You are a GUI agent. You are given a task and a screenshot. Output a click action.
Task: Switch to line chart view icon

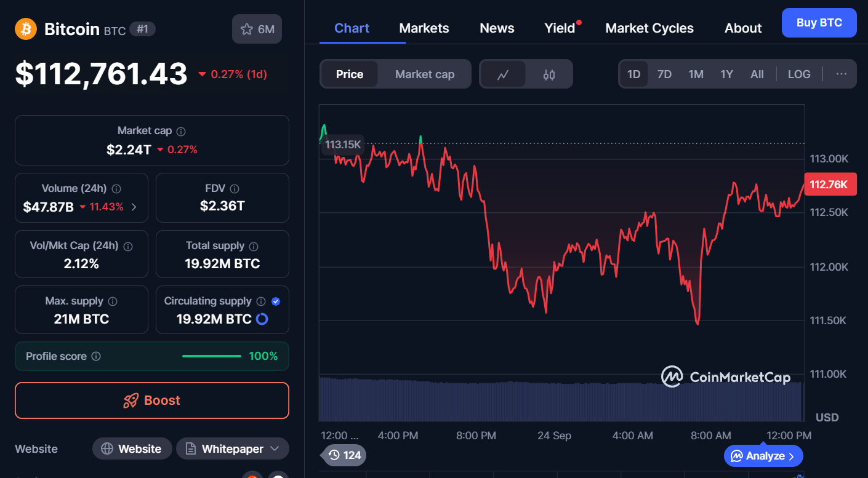[503, 74]
